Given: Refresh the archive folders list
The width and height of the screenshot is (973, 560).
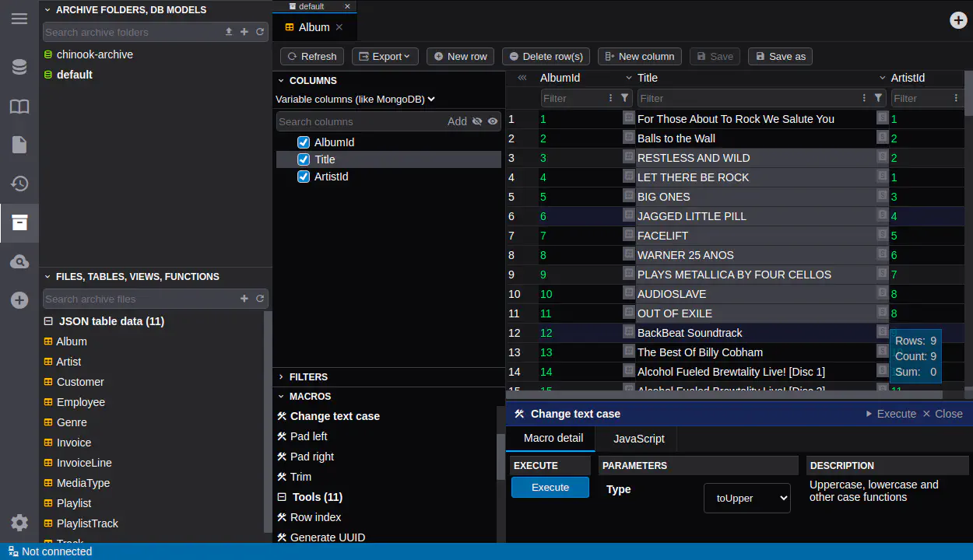Looking at the screenshot, I should pos(260,32).
